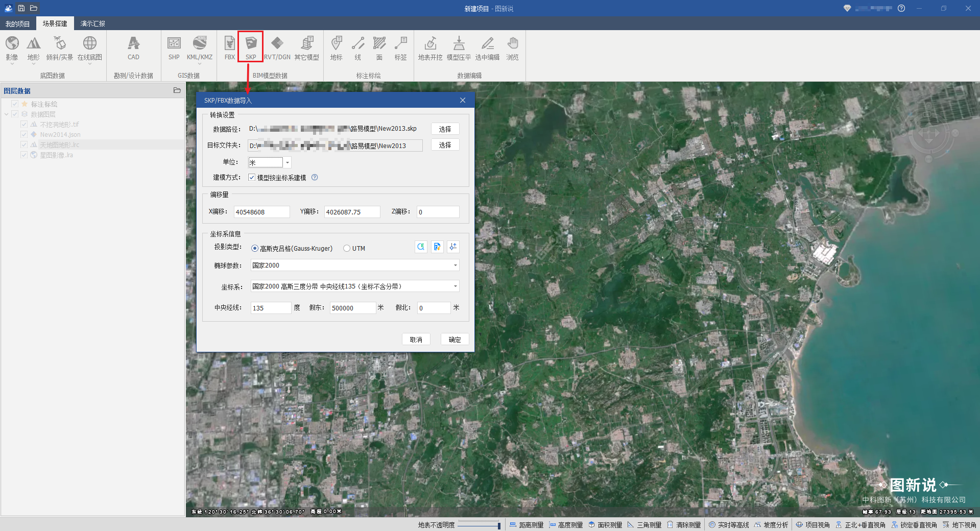Open the folder icon in 图层数据 panel
Image resolution: width=980 pixels, height=531 pixels.
click(x=177, y=90)
